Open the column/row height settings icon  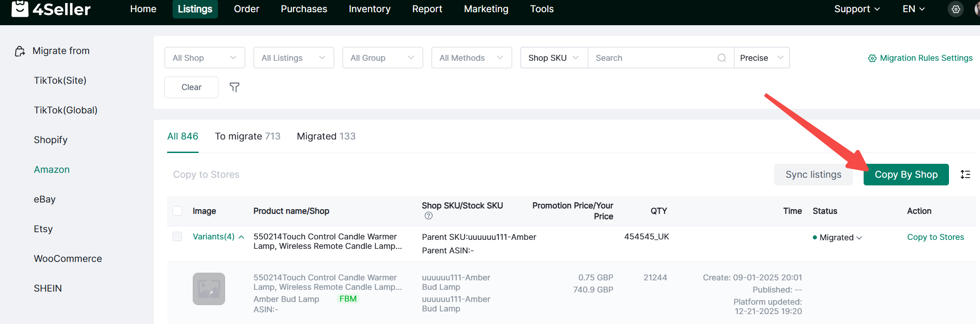965,175
